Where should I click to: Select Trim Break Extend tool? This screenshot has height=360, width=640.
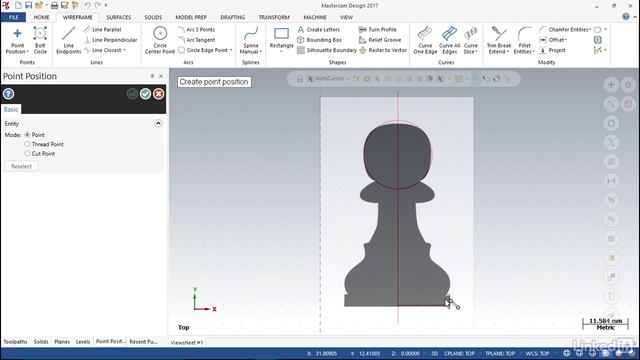(499, 41)
